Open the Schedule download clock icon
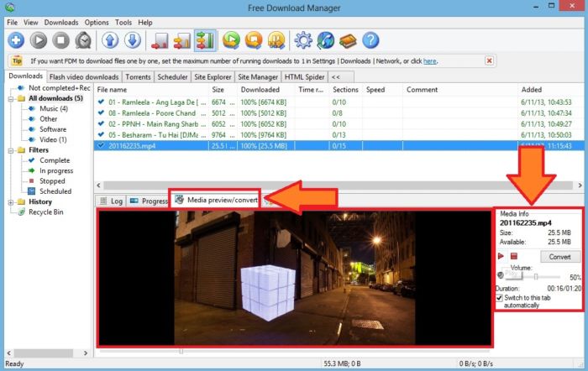Viewport: 588px width, 371px height. [83, 40]
